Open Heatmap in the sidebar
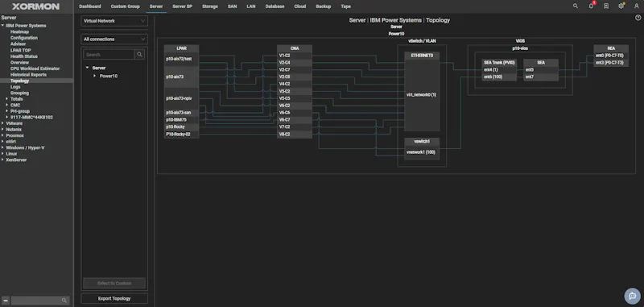Viewport: 644px width, 307px height. (19, 31)
